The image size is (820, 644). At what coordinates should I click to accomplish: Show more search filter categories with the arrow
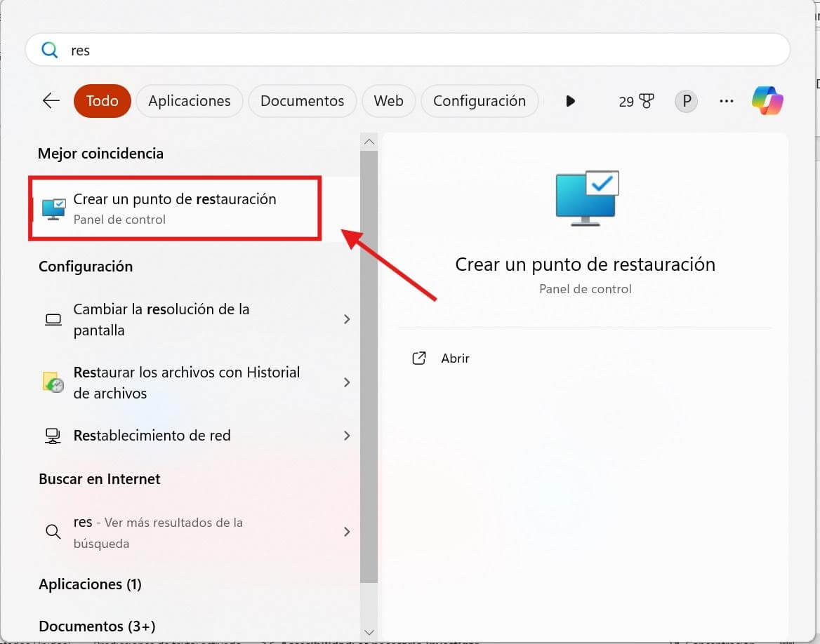[x=570, y=100]
